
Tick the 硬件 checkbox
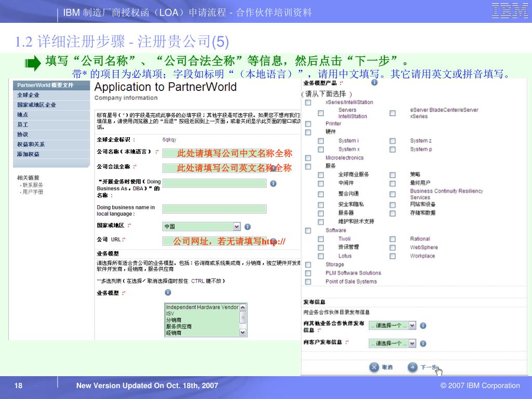(x=308, y=132)
